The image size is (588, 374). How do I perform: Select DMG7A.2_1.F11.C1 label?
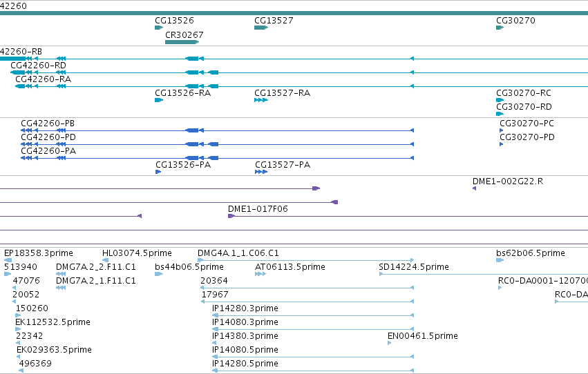95,281
